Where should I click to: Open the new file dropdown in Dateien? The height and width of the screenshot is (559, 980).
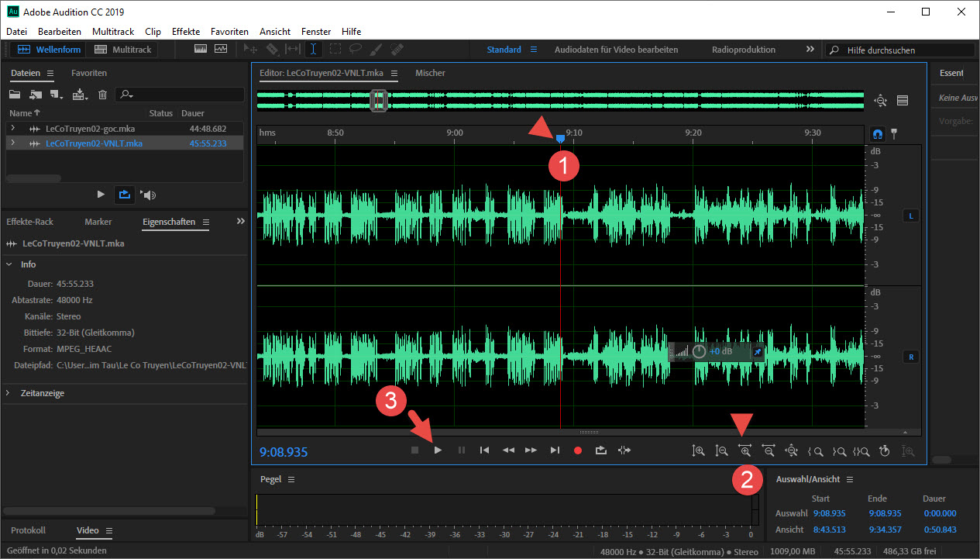click(x=57, y=95)
